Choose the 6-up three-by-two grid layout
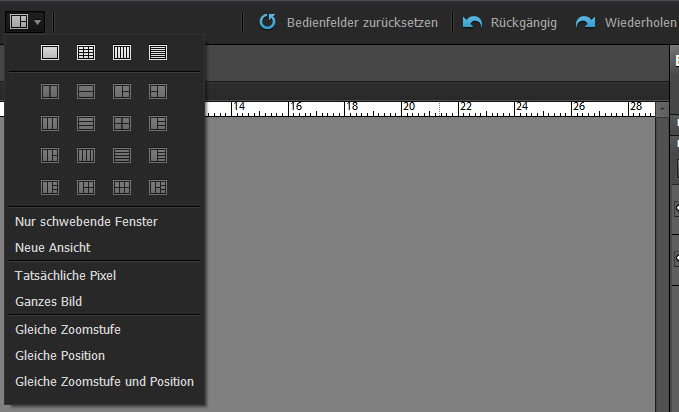Image resolution: width=679 pixels, height=412 pixels. pos(122,188)
